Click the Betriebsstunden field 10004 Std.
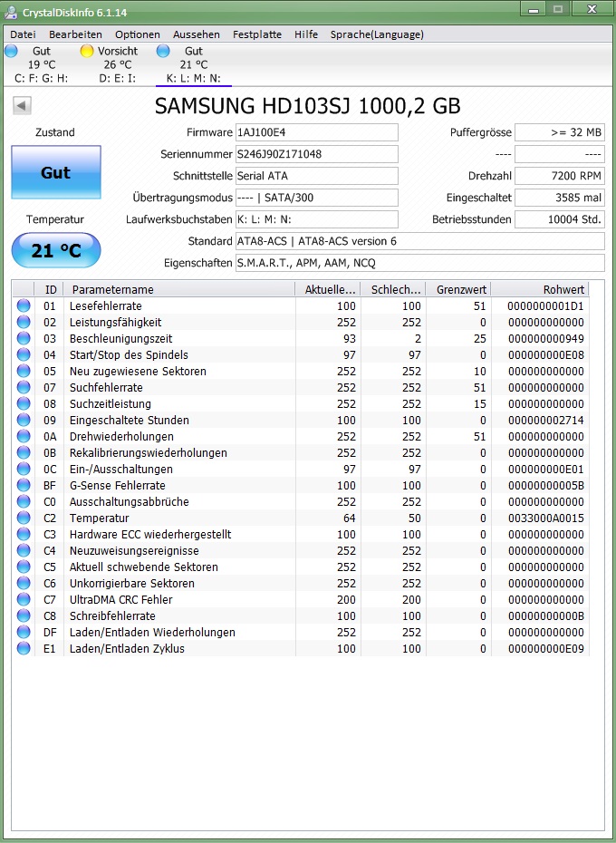Screen dimensions: 616x843 pos(560,219)
